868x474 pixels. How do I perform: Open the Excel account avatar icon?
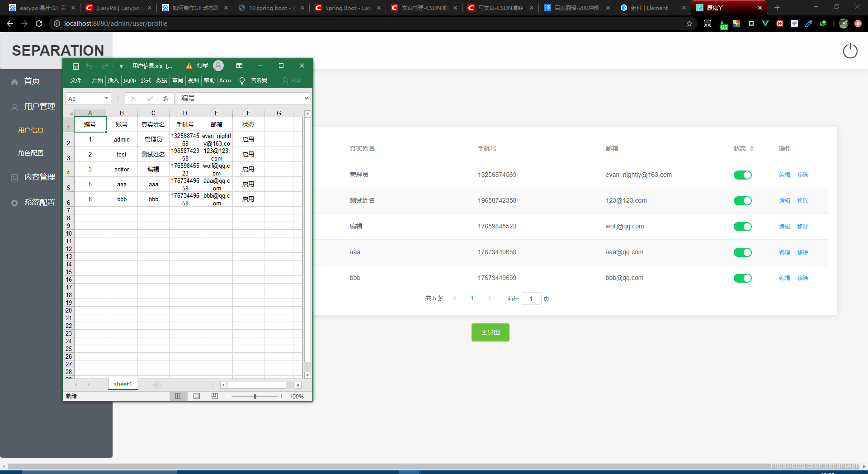[218, 66]
